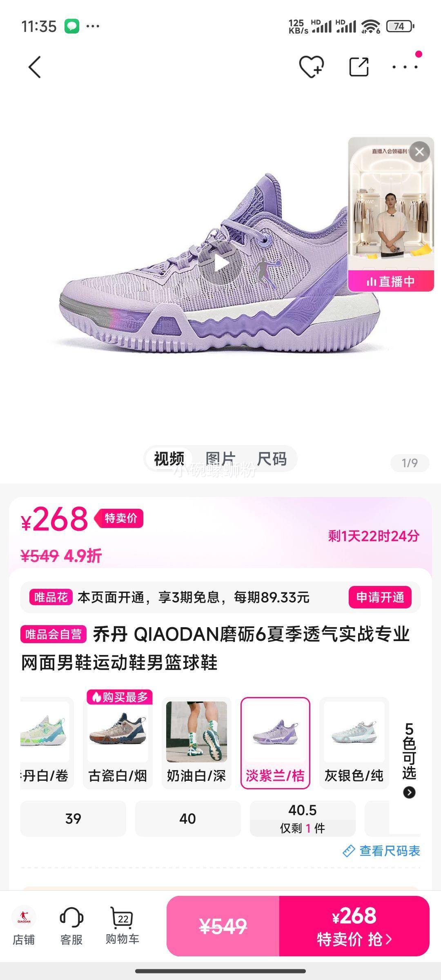Expand the 5色可选 color list arrow

pyautogui.click(x=409, y=793)
